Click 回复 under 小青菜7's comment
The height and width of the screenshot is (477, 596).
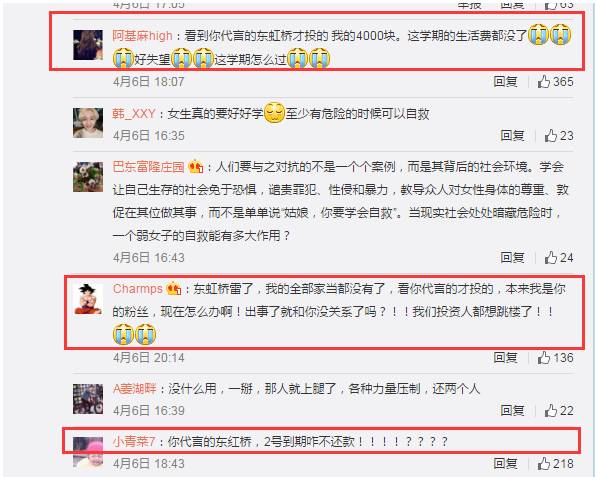click(x=505, y=463)
